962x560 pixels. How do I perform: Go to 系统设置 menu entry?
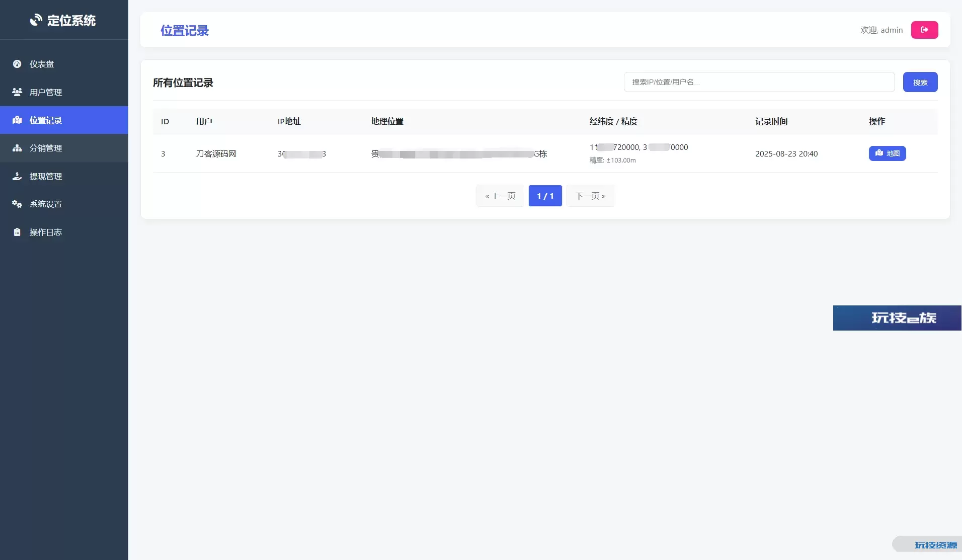(x=46, y=204)
